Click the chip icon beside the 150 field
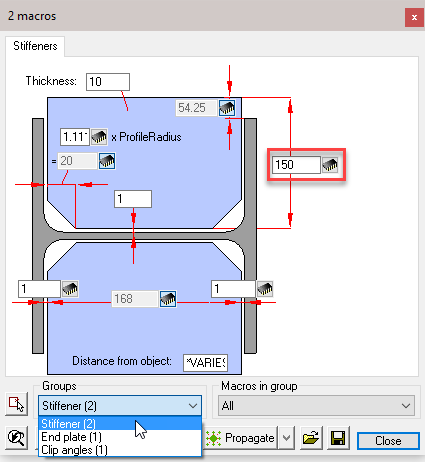 (330, 165)
